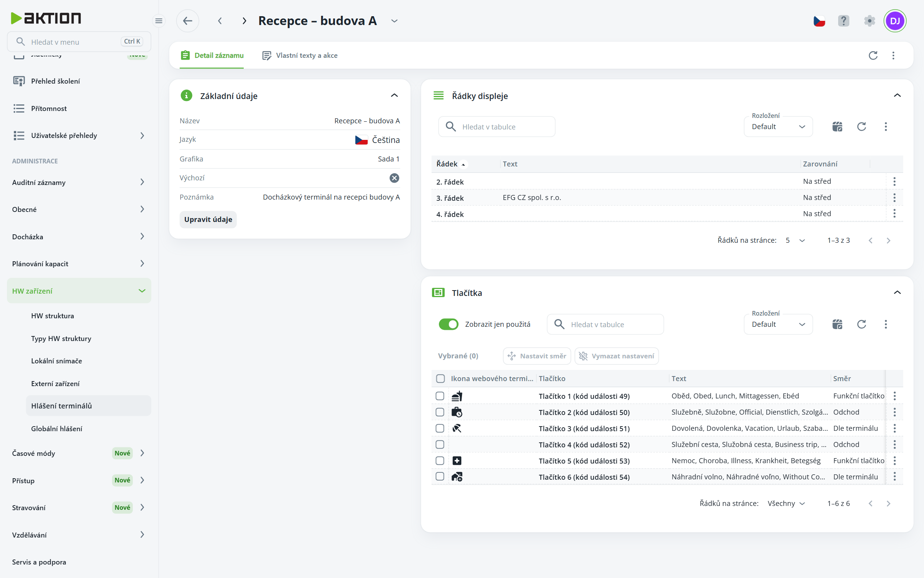Check the select-all checkbox in Tlačítka header

tap(440, 378)
